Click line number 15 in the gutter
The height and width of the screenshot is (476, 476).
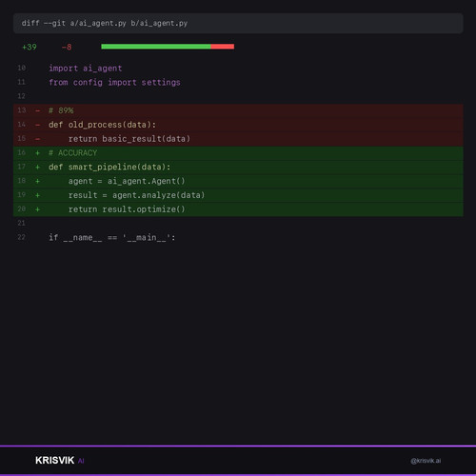(22, 138)
